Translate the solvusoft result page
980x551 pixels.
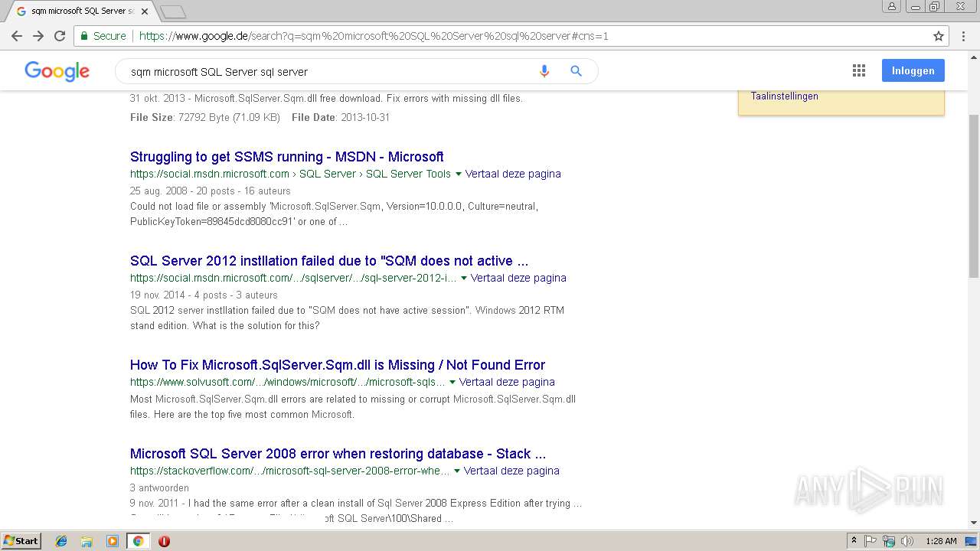coord(507,382)
